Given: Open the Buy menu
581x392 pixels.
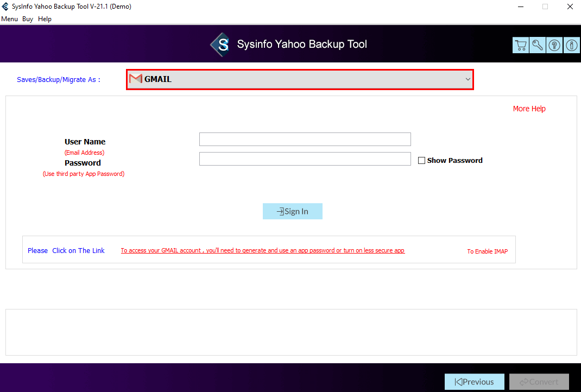Looking at the screenshot, I should (27, 19).
